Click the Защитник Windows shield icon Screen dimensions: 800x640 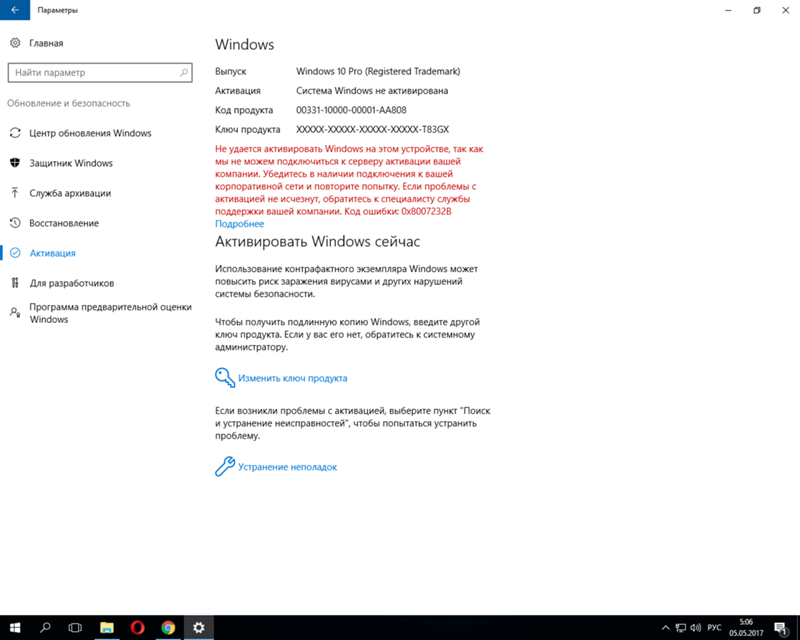[x=15, y=163]
